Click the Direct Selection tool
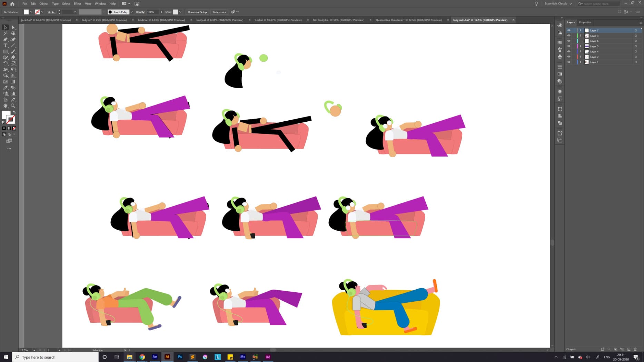Screen dimensions: 644x362 click(x=13, y=27)
